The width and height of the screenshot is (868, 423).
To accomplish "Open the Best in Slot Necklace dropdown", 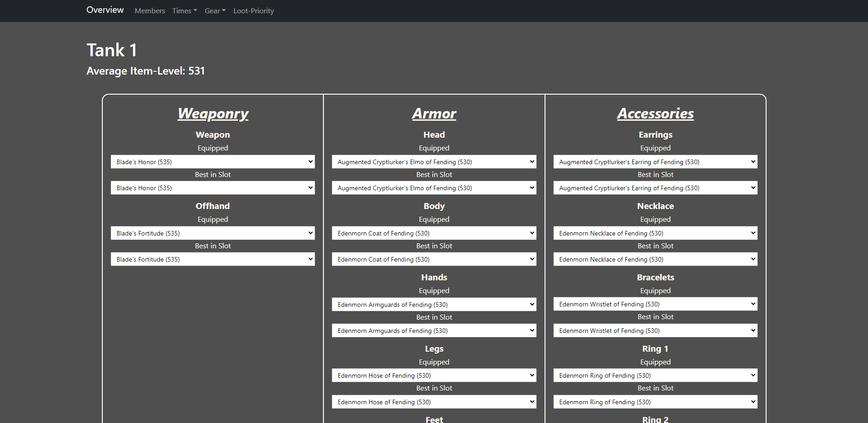I will click(x=655, y=259).
